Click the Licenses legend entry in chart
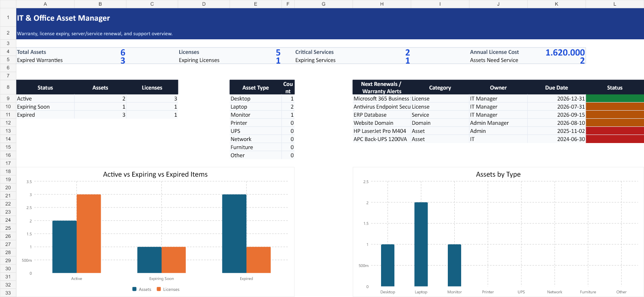Screen dimensions: 644x297 pos(168,289)
